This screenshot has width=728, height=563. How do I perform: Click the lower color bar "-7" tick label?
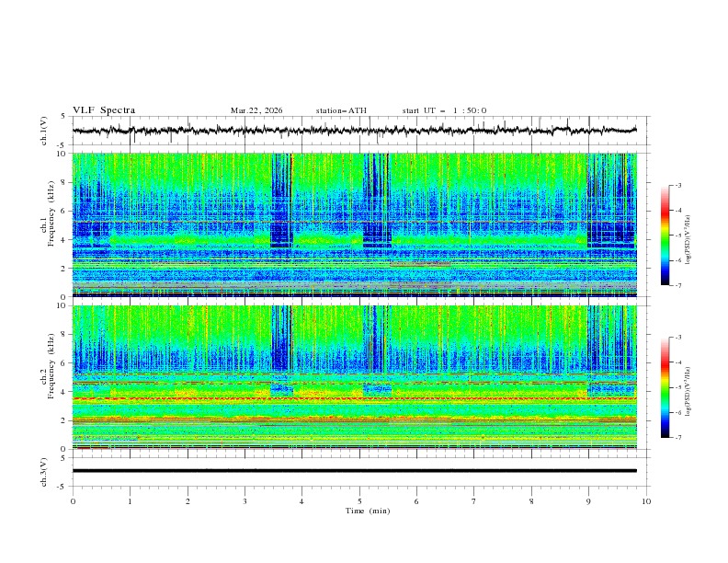tap(677, 438)
